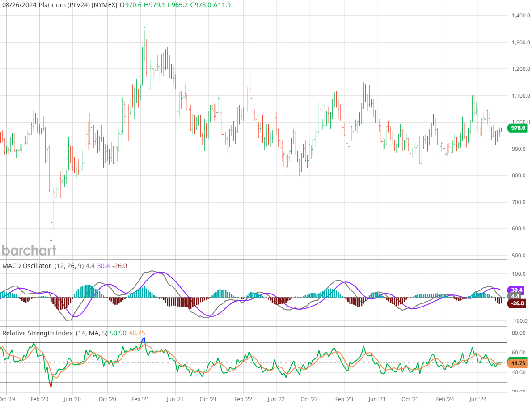This screenshot has height=405, width=532.
Task: Click the Feb '20 date axis label
Action: (39, 399)
